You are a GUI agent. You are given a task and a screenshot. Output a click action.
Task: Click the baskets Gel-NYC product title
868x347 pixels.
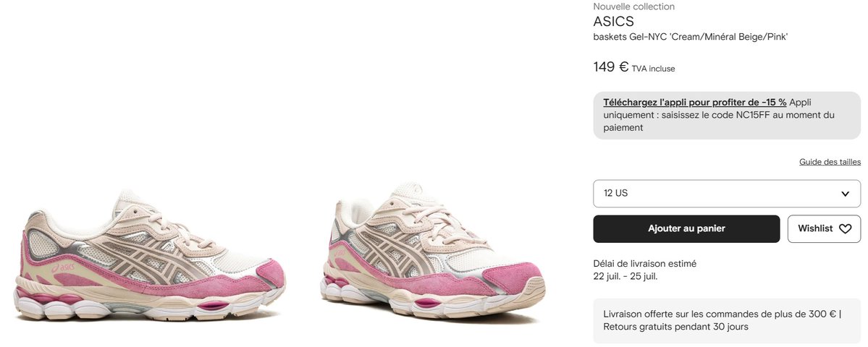[691, 37]
